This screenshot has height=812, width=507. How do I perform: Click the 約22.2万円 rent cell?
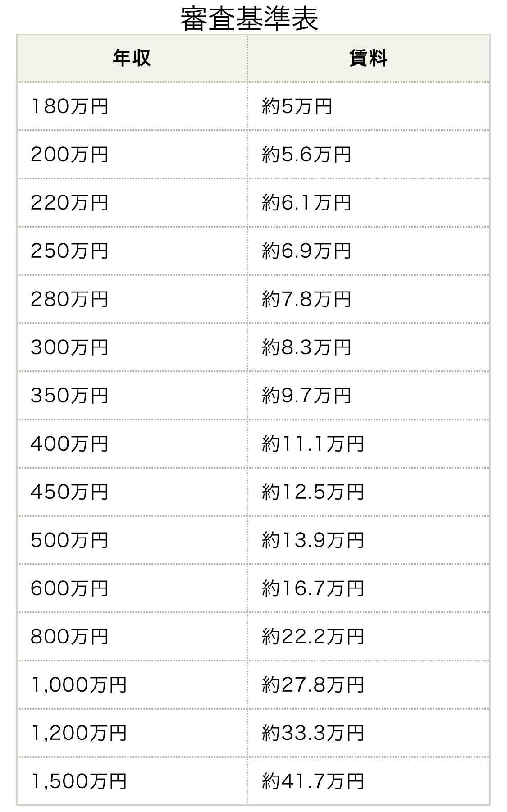(x=313, y=637)
